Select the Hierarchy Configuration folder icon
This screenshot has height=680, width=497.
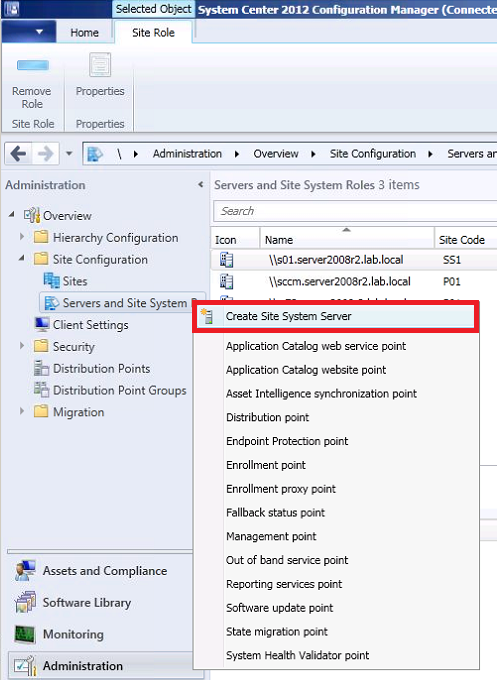[41, 237]
